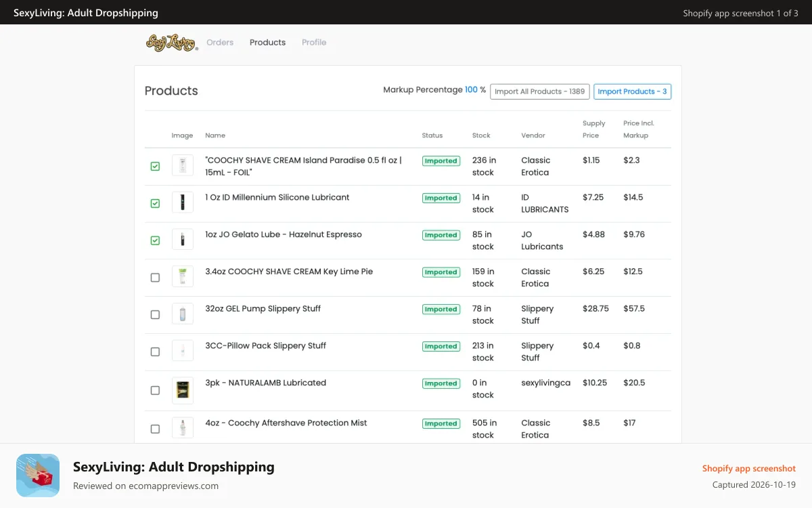Click Import All Products - 1389 button
Image resolution: width=812 pixels, height=508 pixels.
click(540, 91)
